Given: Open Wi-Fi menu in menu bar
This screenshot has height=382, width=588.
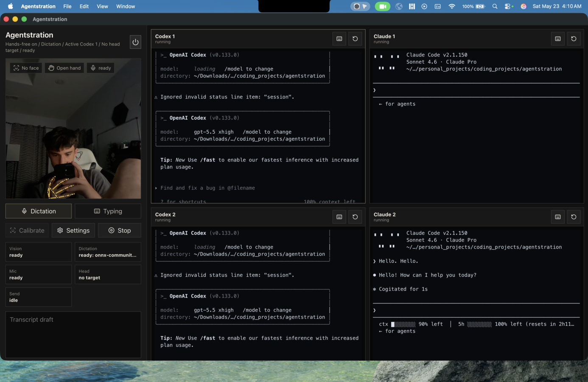Looking at the screenshot, I should tap(452, 6).
